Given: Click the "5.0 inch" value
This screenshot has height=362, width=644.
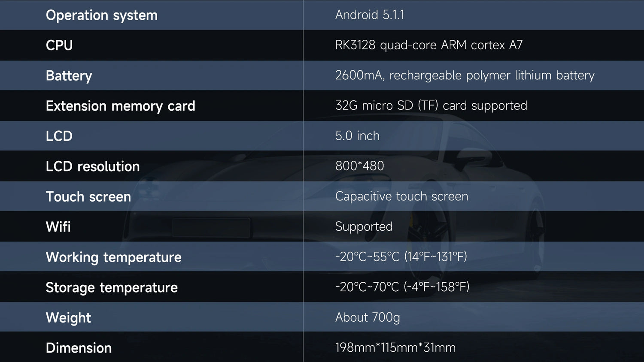Looking at the screenshot, I should click(357, 136).
